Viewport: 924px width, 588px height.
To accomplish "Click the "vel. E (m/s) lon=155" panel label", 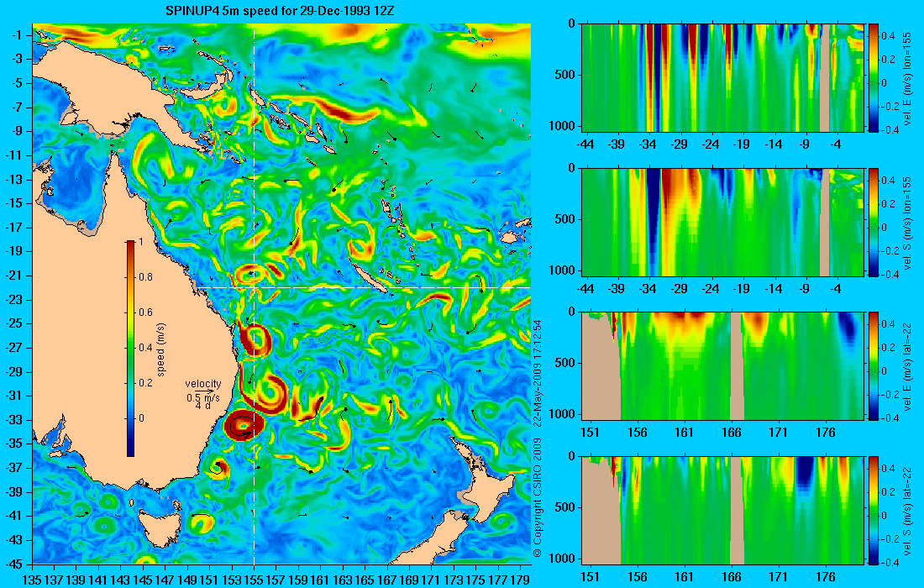I will (x=907, y=78).
